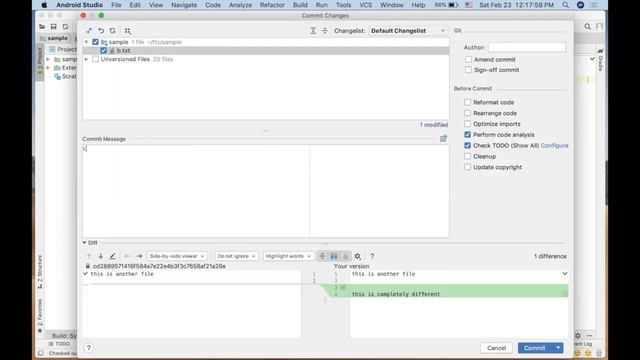Uncheck the sample root checkbox

pos(96,42)
